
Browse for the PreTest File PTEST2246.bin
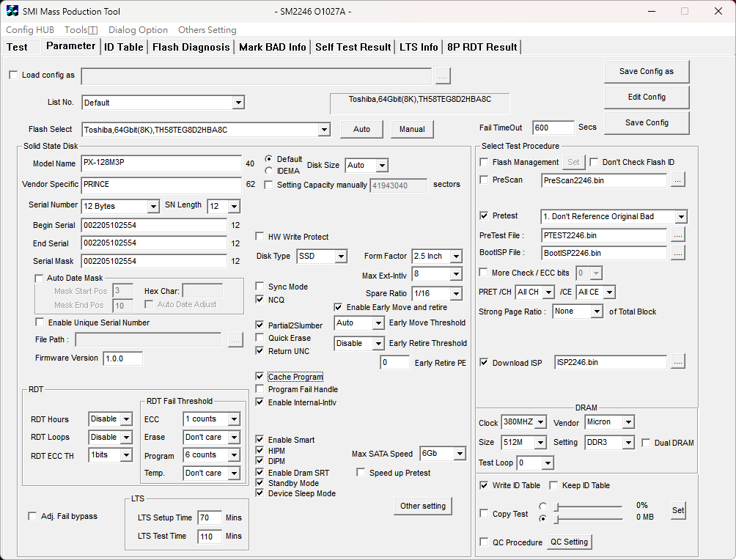pos(678,235)
